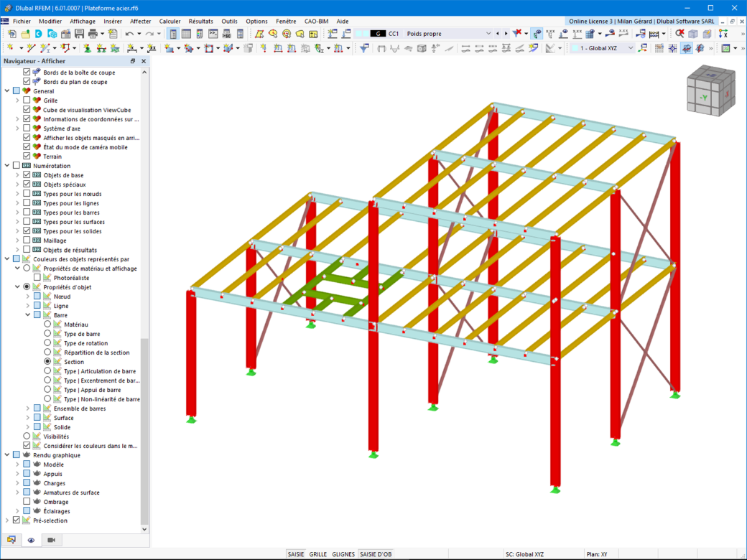Open the camera Views navigator tab
The height and width of the screenshot is (560, 747).
click(52, 540)
